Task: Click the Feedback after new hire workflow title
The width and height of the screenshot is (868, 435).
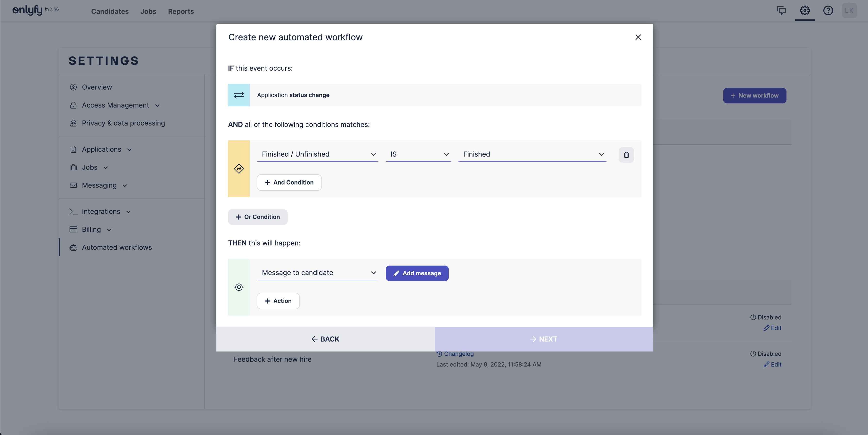Action: (273, 359)
